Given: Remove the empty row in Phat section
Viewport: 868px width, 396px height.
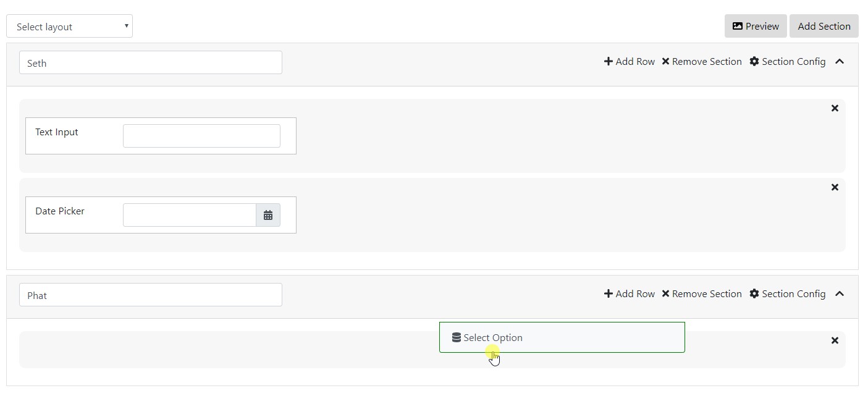Looking at the screenshot, I should 835,340.
